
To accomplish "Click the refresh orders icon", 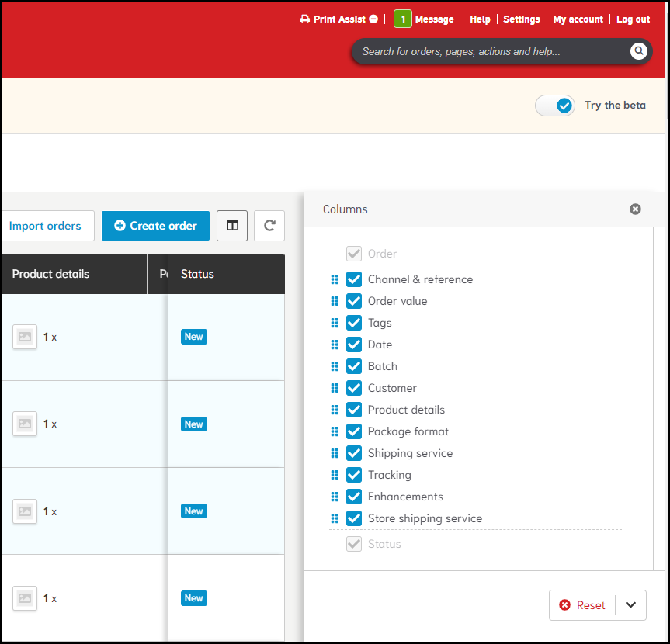I will (269, 226).
